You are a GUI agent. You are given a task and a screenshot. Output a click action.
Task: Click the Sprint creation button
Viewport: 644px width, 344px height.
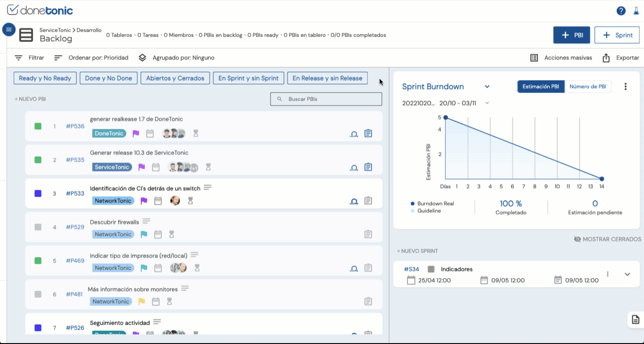[x=617, y=35]
